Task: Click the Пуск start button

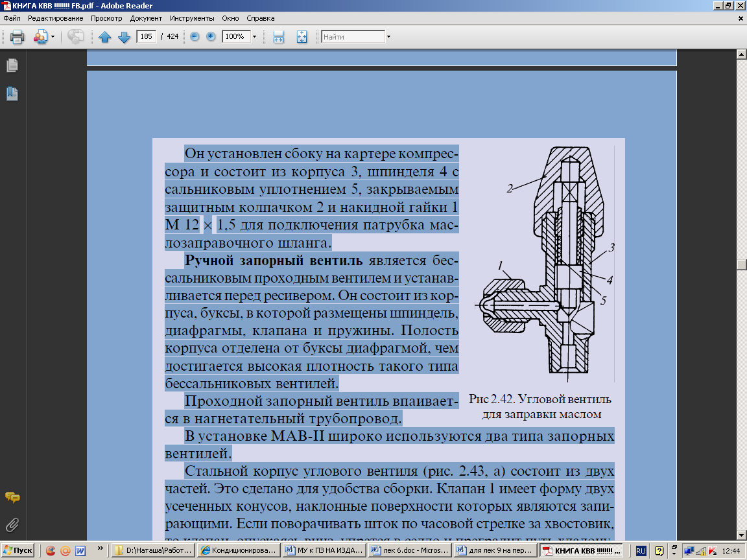Action: pos(18,550)
